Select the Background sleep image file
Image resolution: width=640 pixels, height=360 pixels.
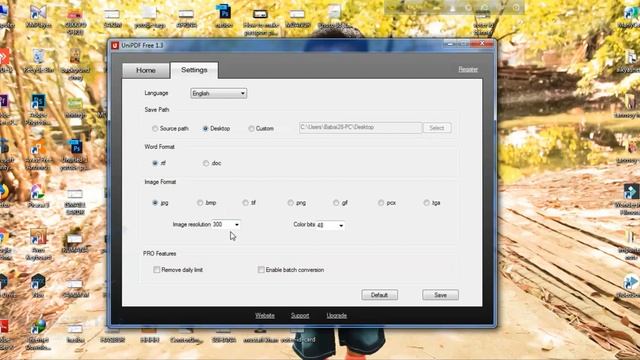75,63
